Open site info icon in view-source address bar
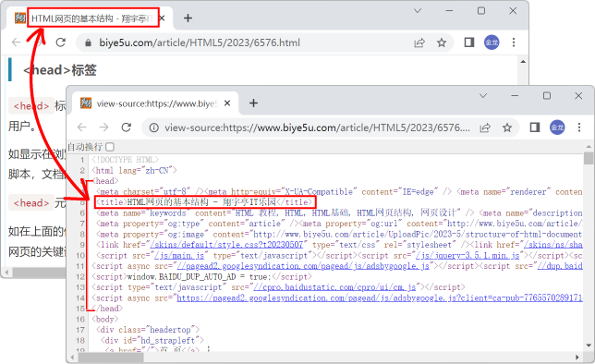 coord(153,127)
